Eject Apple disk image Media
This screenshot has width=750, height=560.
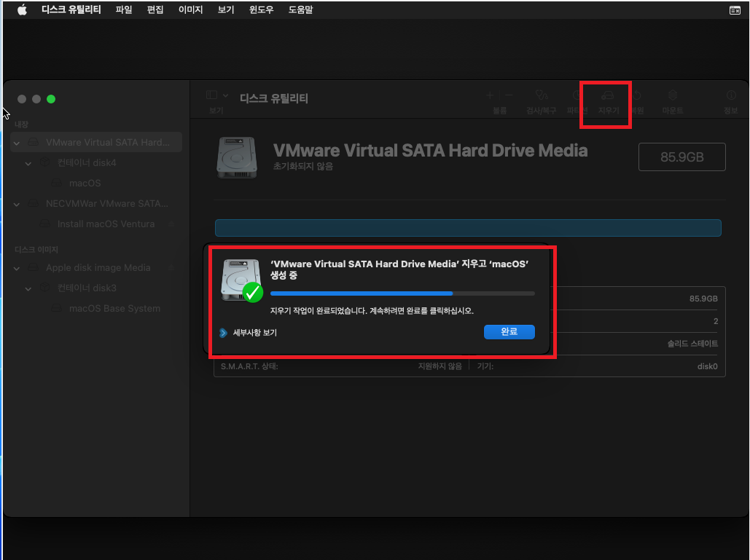tap(171, 267)
